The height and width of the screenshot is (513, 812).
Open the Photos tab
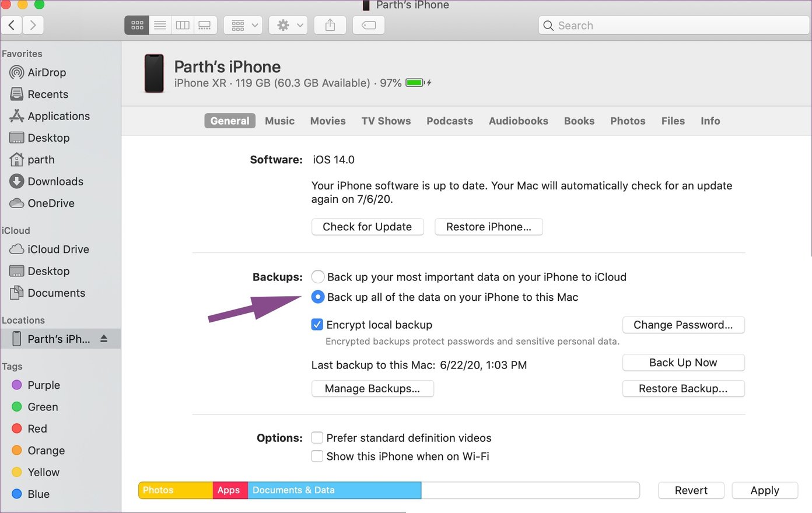pos(628,121)
